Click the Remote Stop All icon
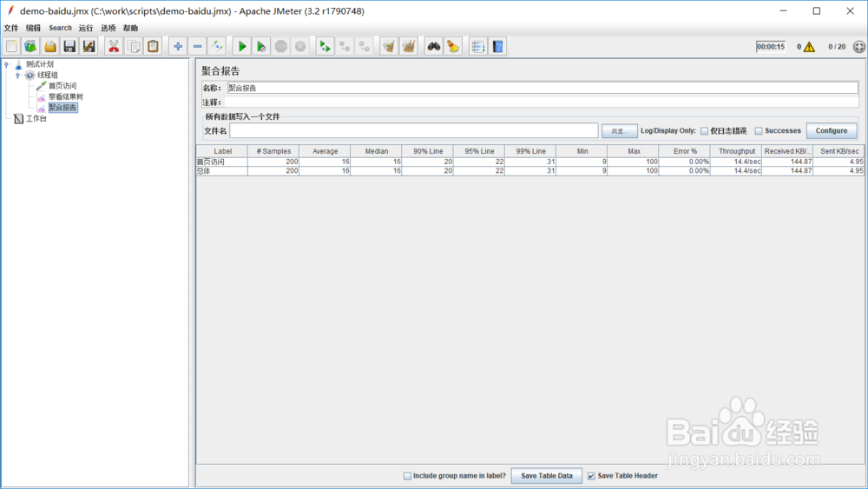The image size is (868, 489). (x=345, y=47)
